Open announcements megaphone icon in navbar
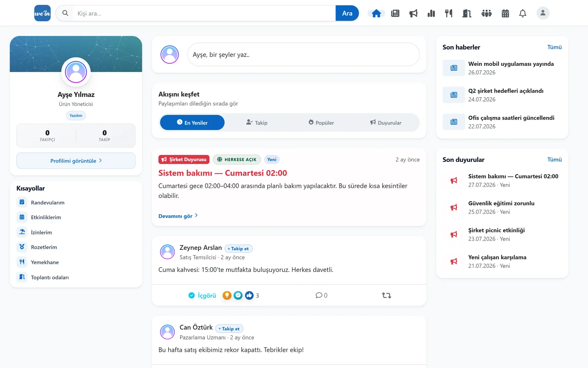This screenshot has height=368, width=588. point(413,14)
